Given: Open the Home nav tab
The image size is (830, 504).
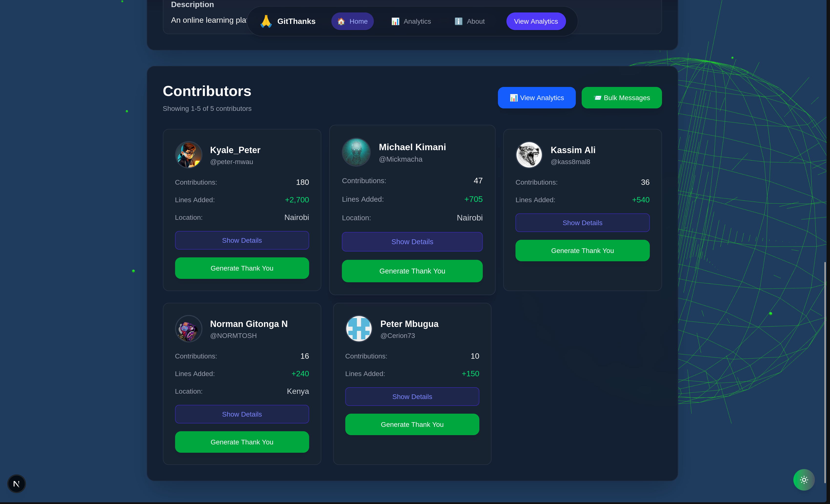Looking at the screenshot, I should (352, 21).
